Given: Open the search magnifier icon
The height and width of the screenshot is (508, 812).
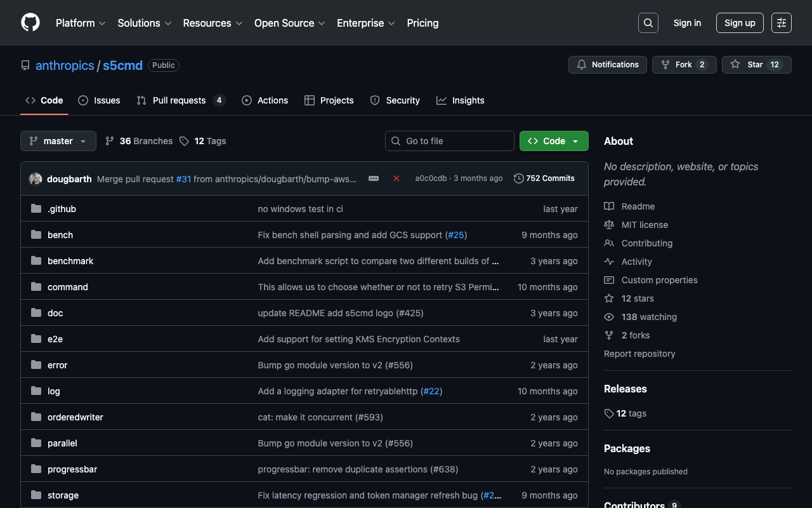Looking at the screenshot, I should 648,23.
